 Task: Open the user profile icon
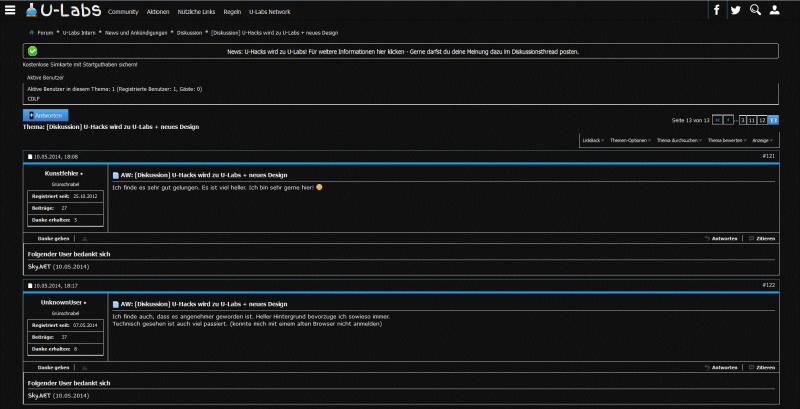(776, 10)
